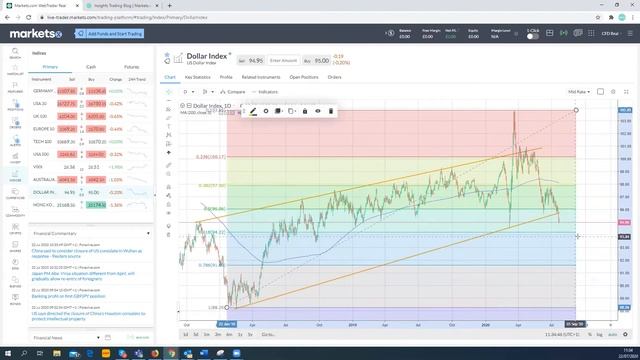The height and width of the screenshot is (360, 640).
Task: Open China consulate Wuhan news link
Action: (87, 253)
